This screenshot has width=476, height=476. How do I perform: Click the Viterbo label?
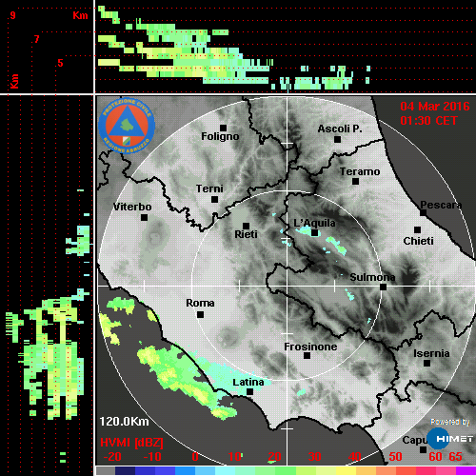pyautogui.click(x=132, y=207)
